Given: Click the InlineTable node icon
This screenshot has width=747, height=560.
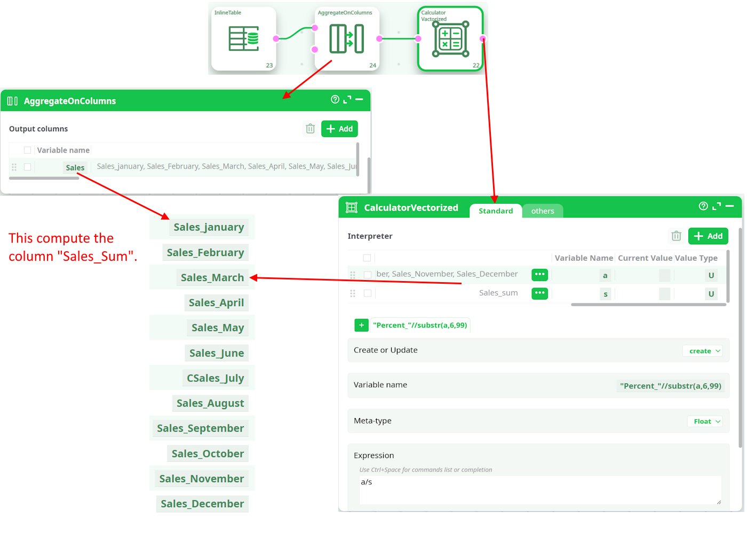Looking at the screenshot, I should (x=243, y=39).
